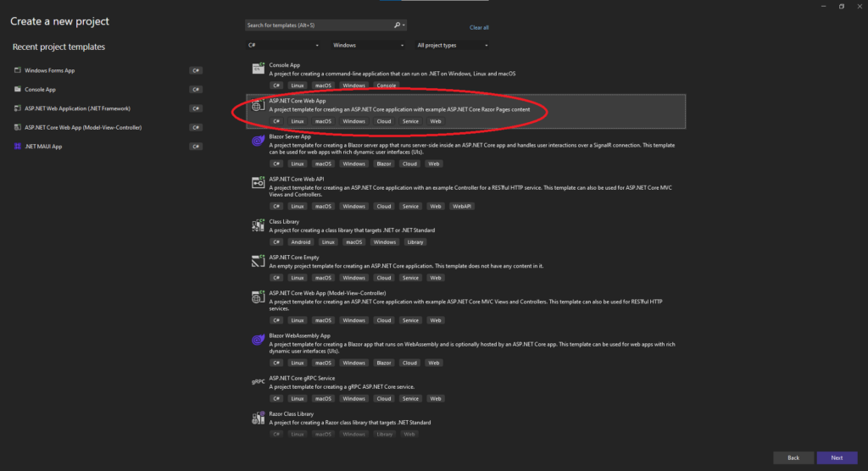
Task: Click the .NET MAUI App icon
Action: (x=18, y=146)
